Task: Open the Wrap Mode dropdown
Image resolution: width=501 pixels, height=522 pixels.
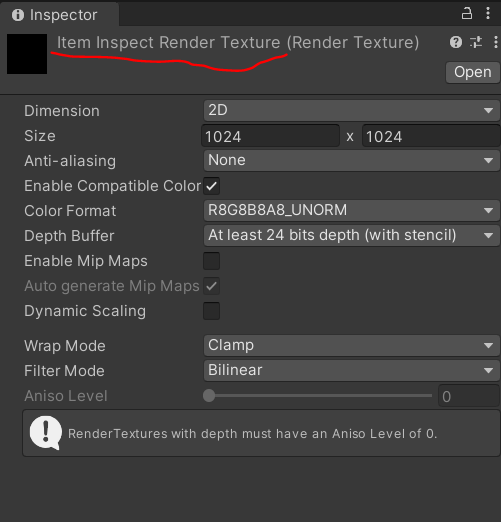Action: point(352,345)
